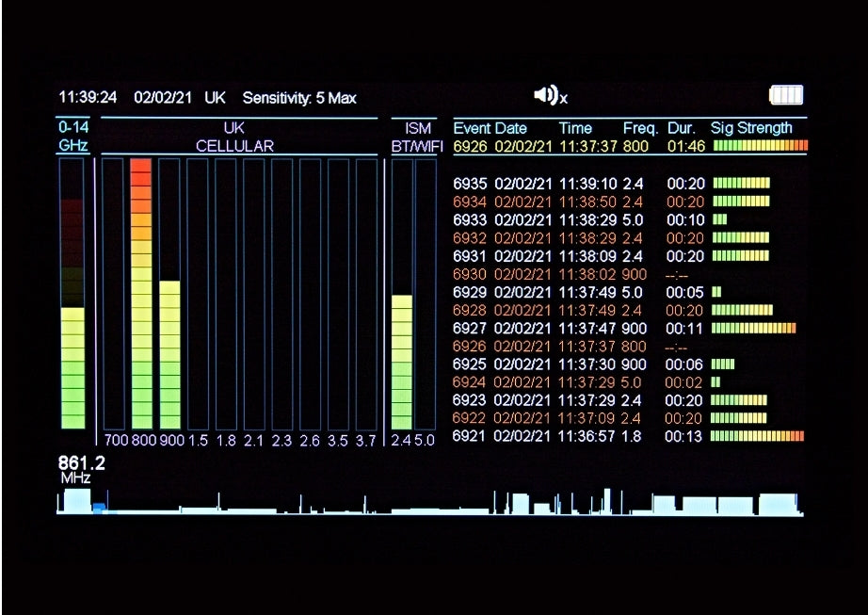Click the Freq. column header
The image size is (868, 615).
click(640, 128)
